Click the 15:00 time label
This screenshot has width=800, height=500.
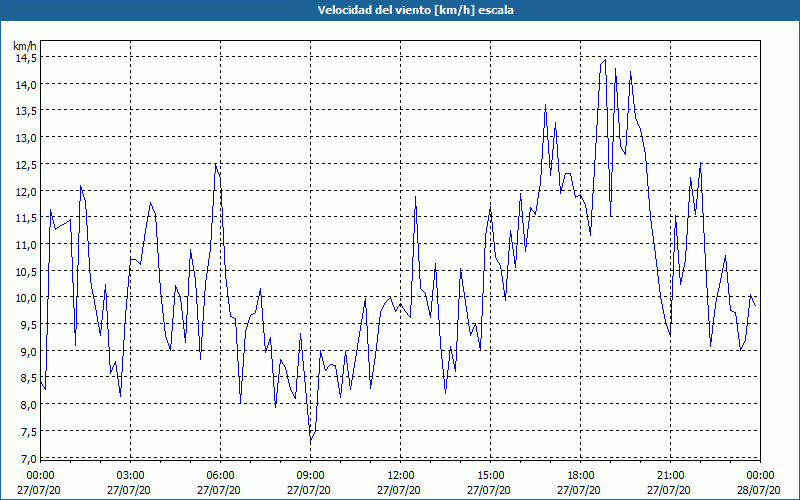(490, 476)
